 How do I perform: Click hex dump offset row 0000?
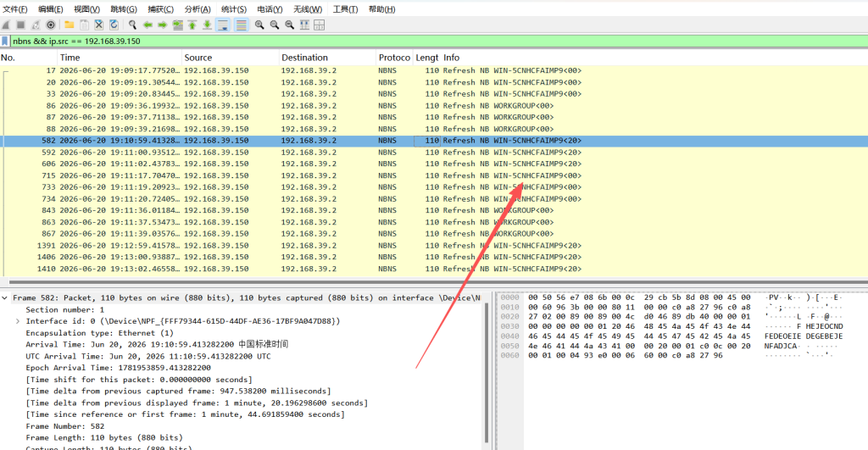point(509,297)
